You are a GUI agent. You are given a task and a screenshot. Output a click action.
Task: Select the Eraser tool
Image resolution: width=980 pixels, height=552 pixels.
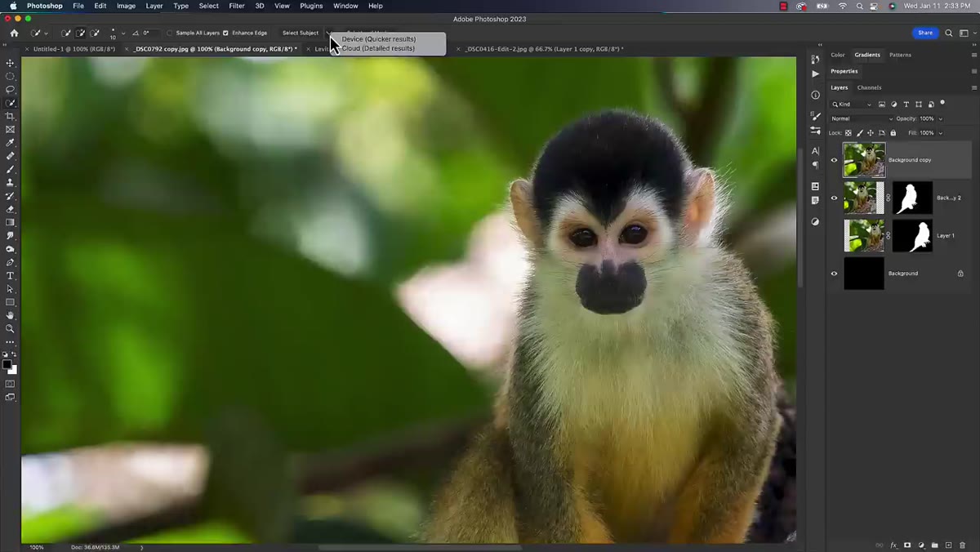(11, 209)
